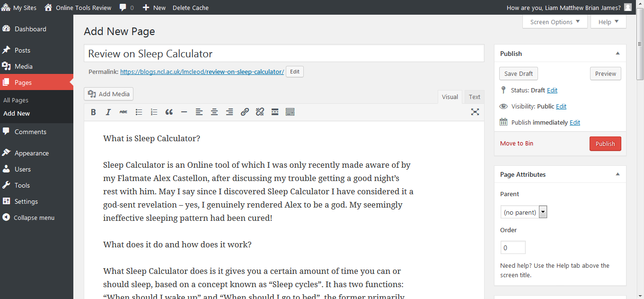This screenshot has width=644, height=299.
Task: Click the red Publish button
Action: tap(605, 144)
